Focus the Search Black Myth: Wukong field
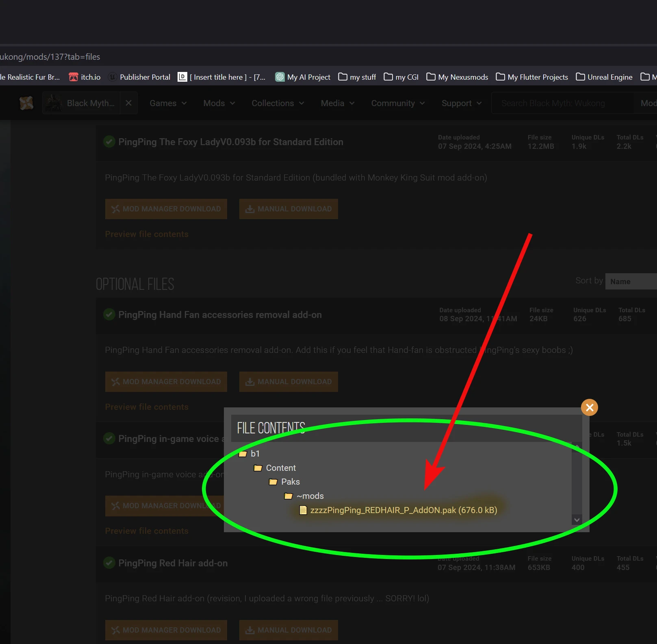This screenshot has width=657, height=644. pyautogui.click(x=562, y=103)
